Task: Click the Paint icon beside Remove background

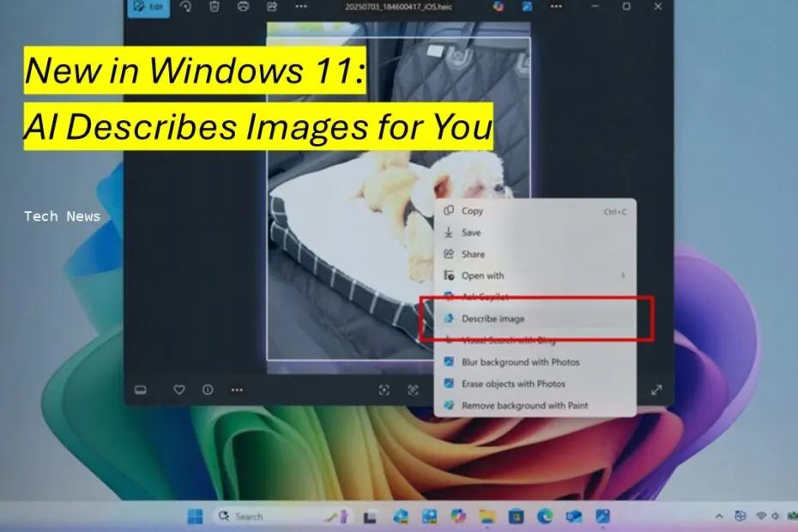Action: (449, 405)
